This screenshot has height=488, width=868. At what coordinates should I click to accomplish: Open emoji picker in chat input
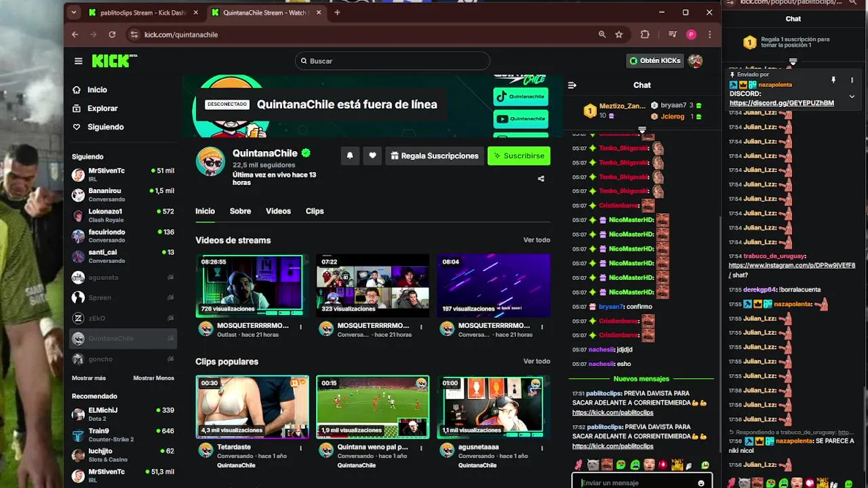click(701, 483)
